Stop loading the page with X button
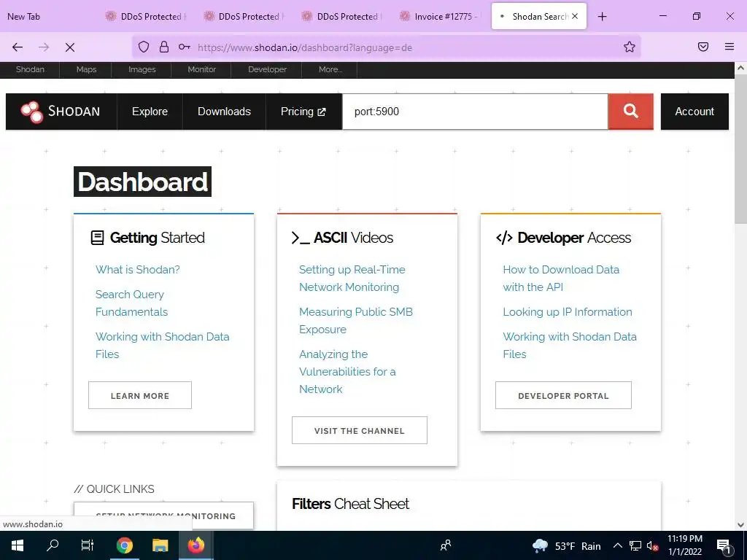This screenshot has width=747, height=560. tap(70, 47)
